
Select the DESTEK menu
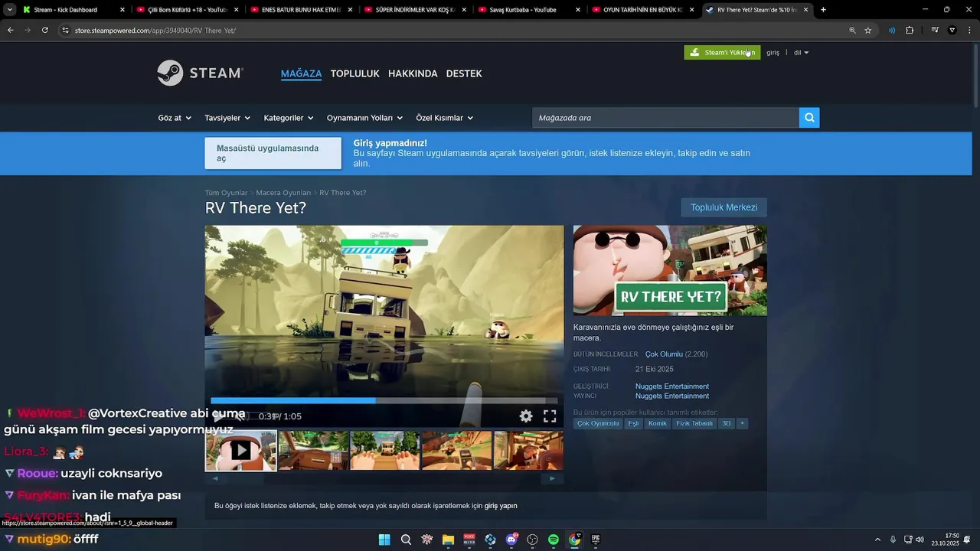464,73
